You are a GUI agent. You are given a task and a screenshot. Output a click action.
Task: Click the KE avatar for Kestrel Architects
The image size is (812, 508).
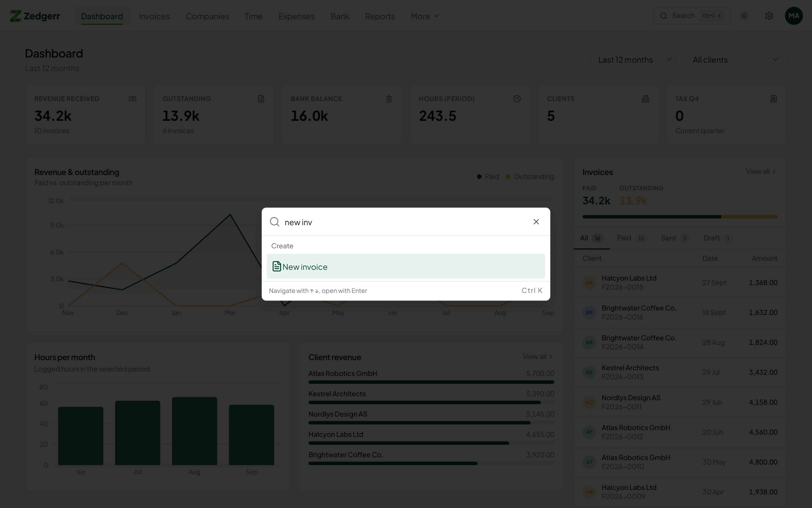point(589,372)
